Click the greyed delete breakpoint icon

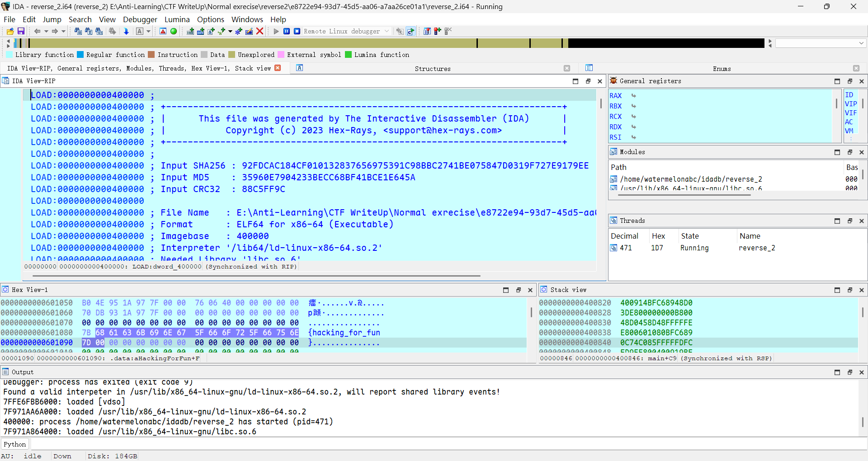point(448,31)
